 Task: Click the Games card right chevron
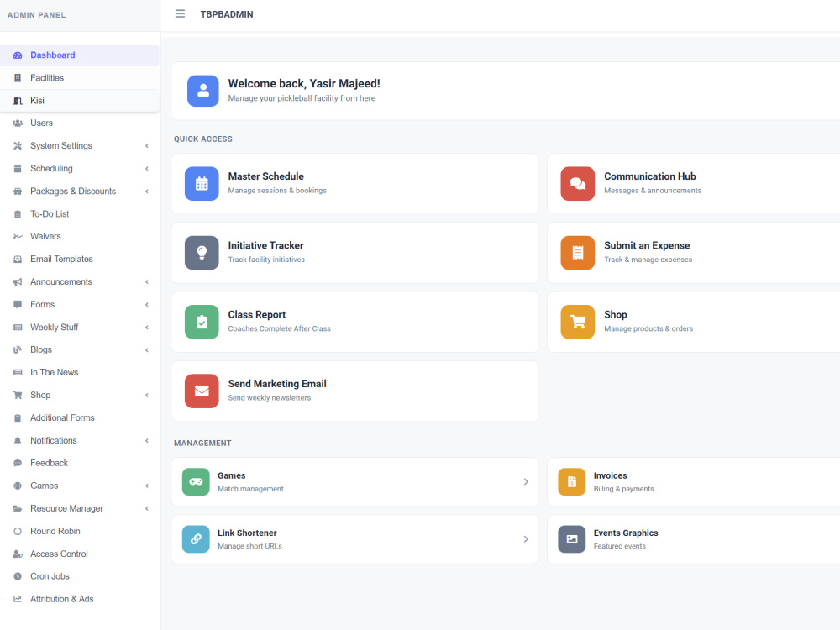tap(526, 481)
